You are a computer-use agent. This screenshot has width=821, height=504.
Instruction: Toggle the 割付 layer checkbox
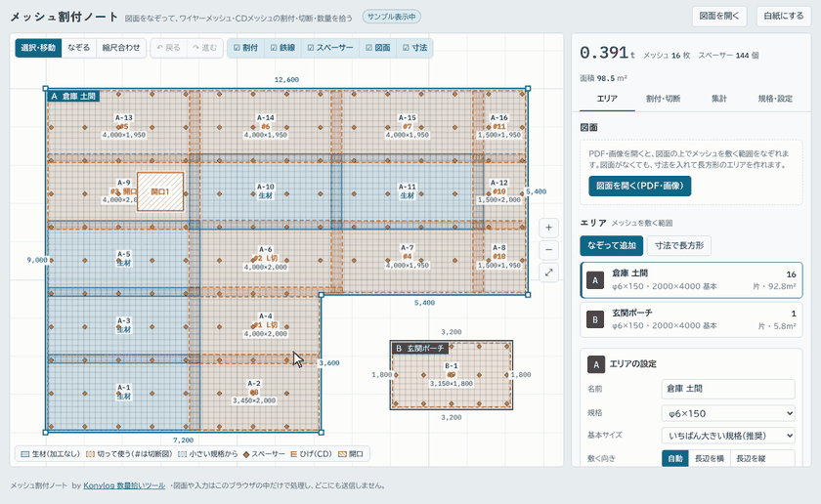tap(245, 48)
